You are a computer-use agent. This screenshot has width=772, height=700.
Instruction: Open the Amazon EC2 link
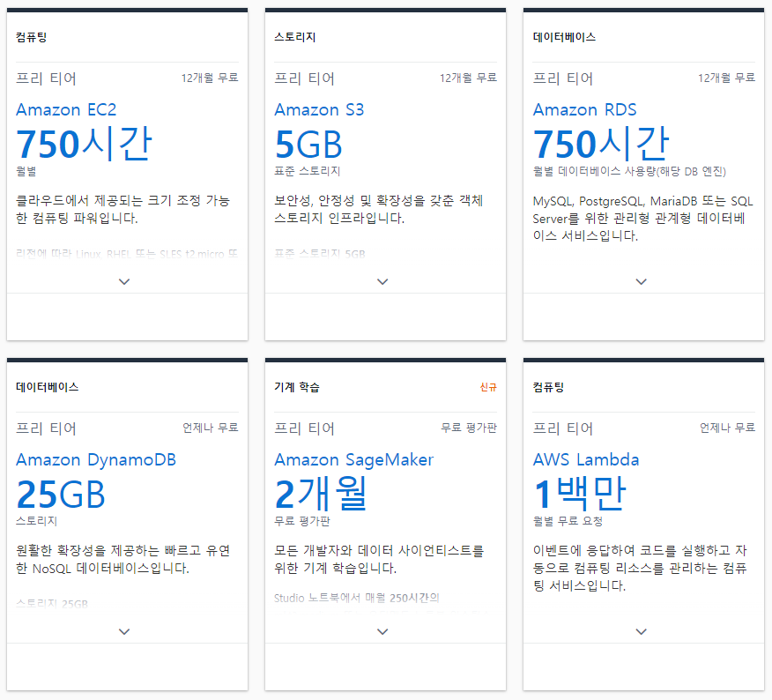click(66, 109)
